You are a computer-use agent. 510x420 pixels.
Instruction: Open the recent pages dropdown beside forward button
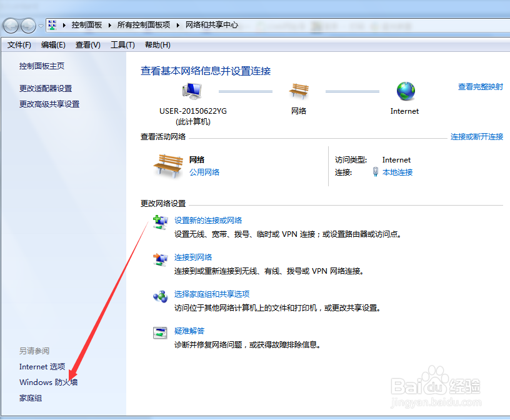(41, 26)
